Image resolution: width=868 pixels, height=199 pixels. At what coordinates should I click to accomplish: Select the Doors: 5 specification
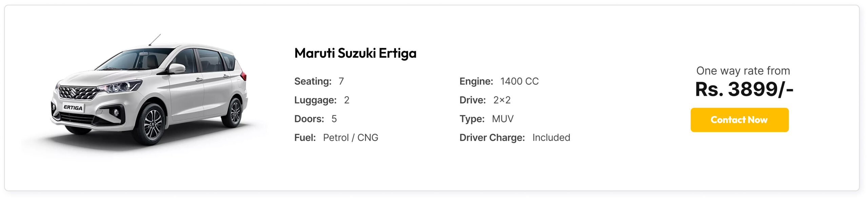tap(315, 119)
